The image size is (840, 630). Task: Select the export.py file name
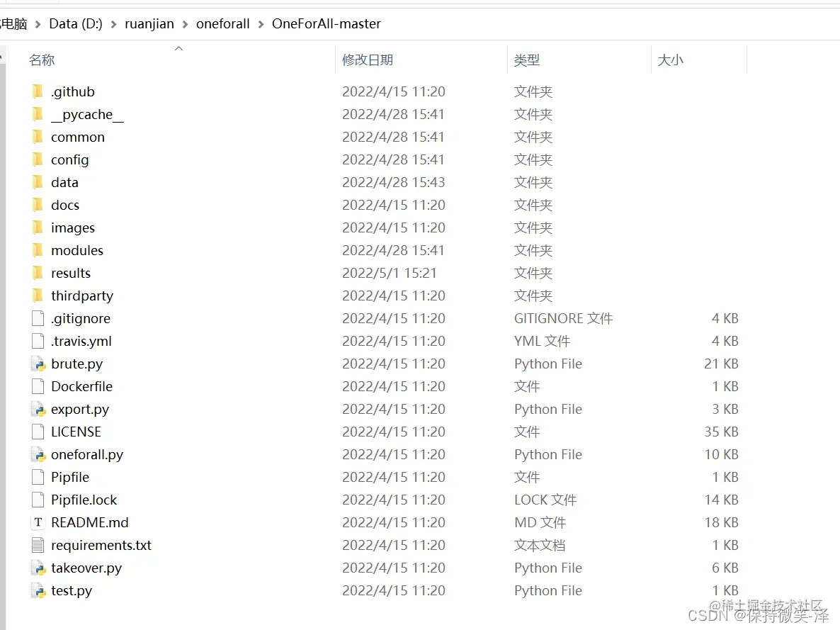point(80,409)
